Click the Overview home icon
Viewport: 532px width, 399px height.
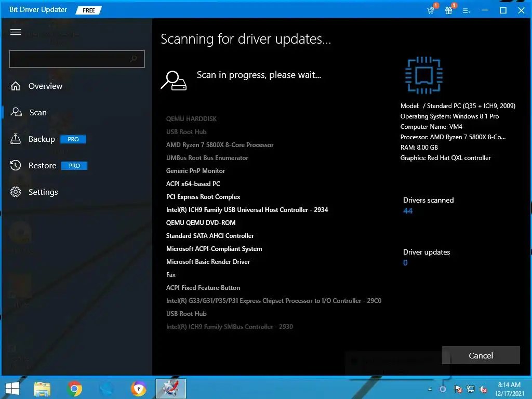click(16, 86)
